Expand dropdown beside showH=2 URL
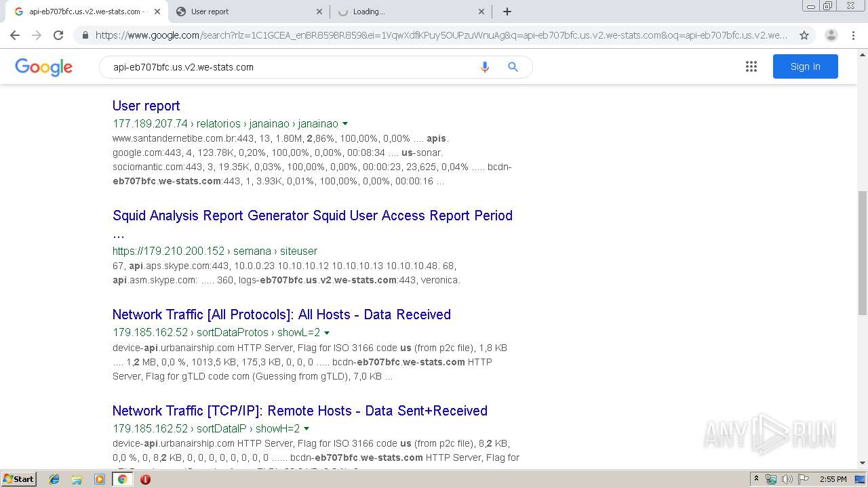 pyautogui.click(x=307, y=429)
